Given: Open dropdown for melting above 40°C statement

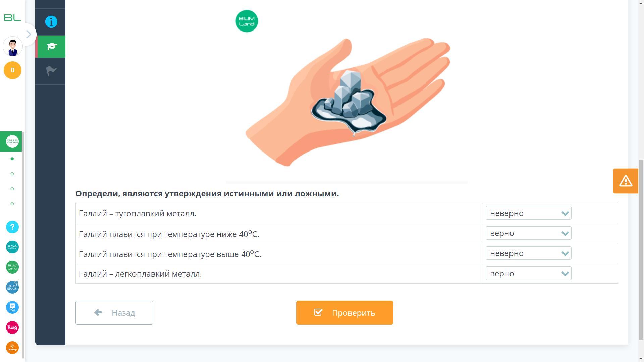Looking at the screenshot, I should point(528,253).
